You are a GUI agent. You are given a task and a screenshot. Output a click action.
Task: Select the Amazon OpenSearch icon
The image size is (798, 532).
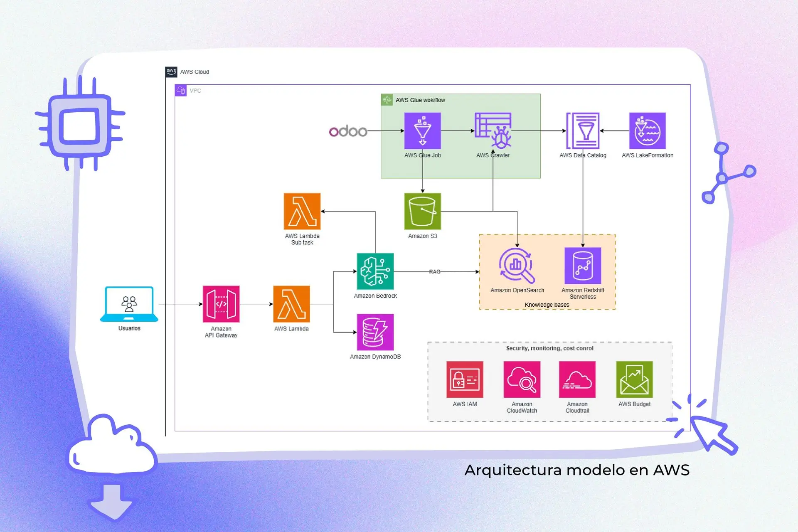[517, 266]
